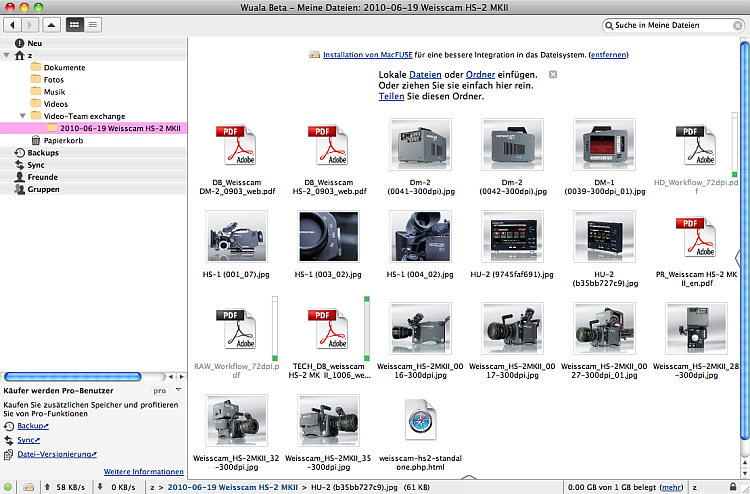Open dropdown next to the 'pro' badge
The width and height of the screenshot is (750, 494).
(178, 390)
